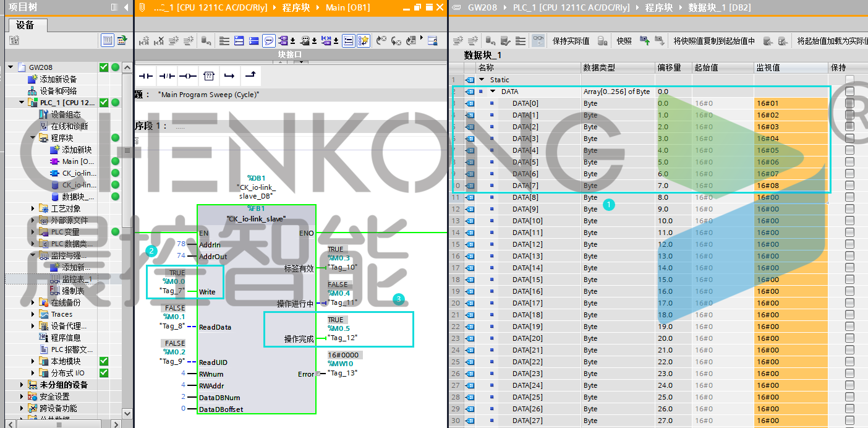The image size is (868, 428).
Task: Switch to the 设备 tab
Action: (25, 25)
